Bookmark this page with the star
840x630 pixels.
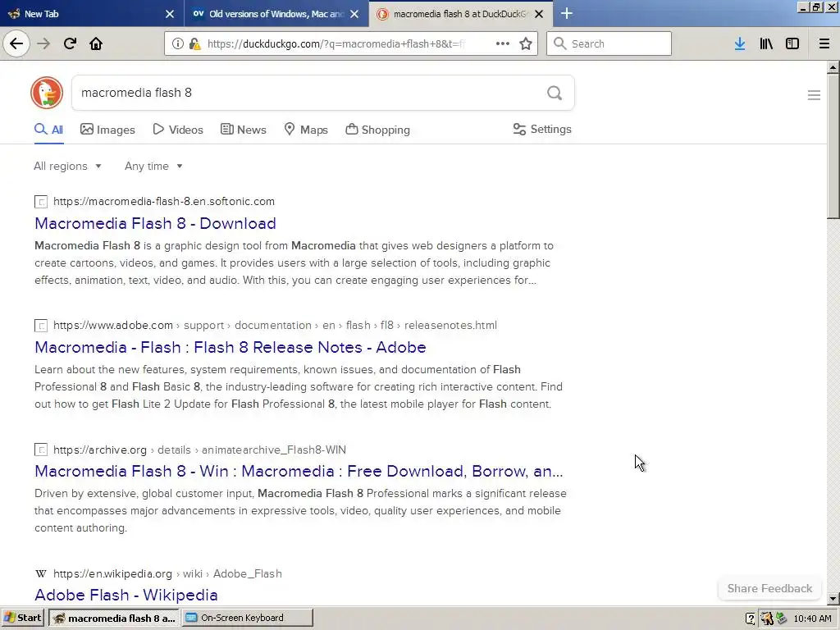click(x=526, y=43)
